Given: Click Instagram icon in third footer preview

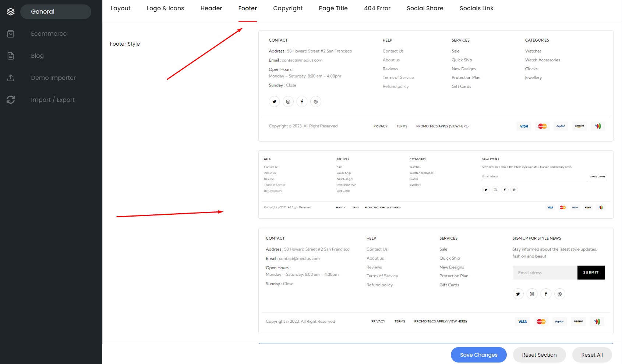Looking at the screenshot, I should tap(532, 294).
